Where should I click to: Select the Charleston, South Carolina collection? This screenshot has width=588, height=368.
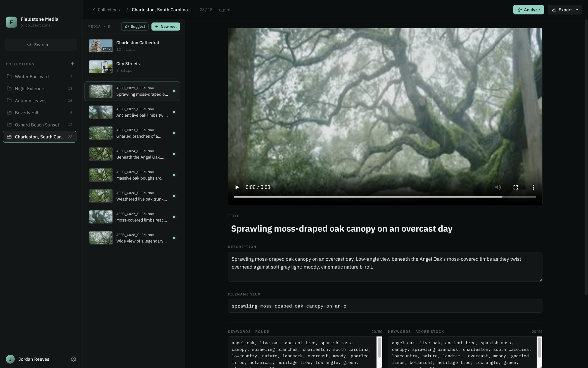pos(40,137)
